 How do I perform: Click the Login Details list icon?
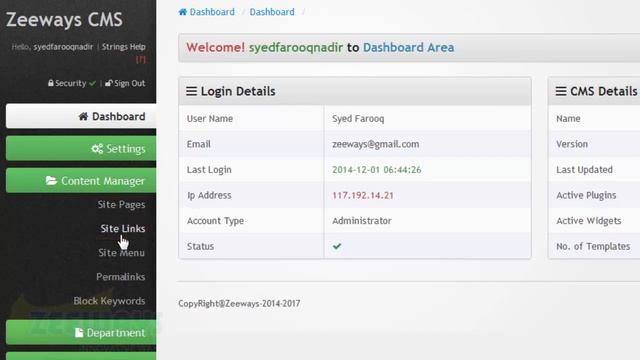pyautogui.click(x=191, y=91)
